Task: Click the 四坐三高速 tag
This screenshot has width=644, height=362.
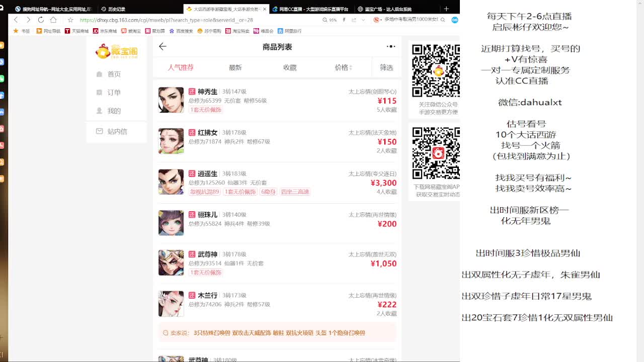Action: coord(295,192)
